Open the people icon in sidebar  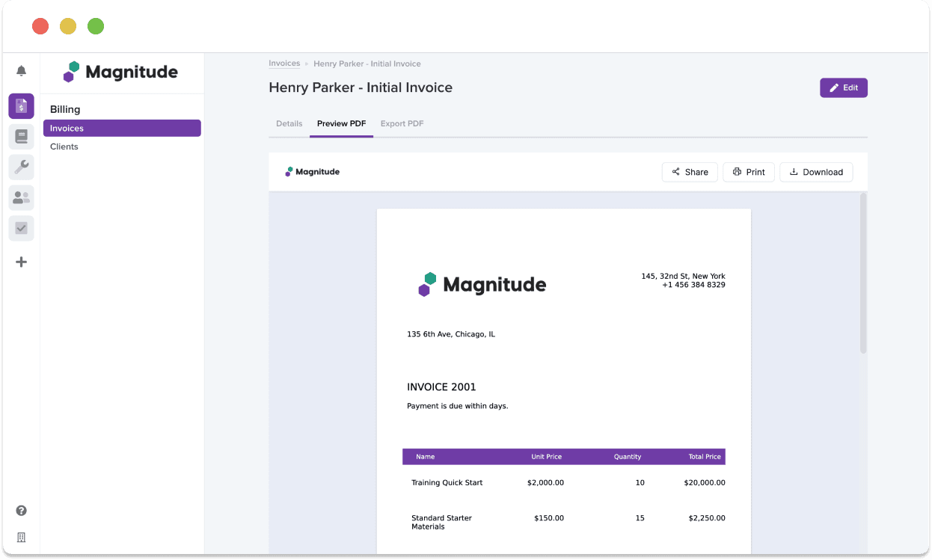[x=21, y=197]
